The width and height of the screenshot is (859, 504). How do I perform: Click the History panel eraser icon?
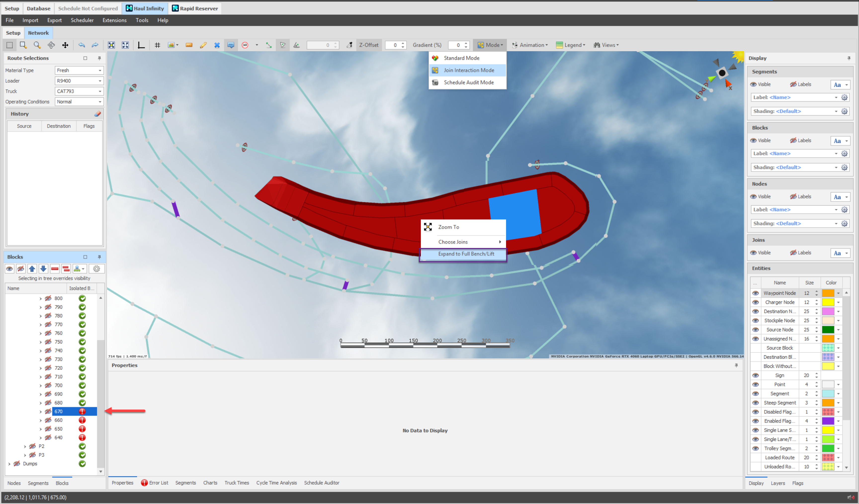coord(98,114)
